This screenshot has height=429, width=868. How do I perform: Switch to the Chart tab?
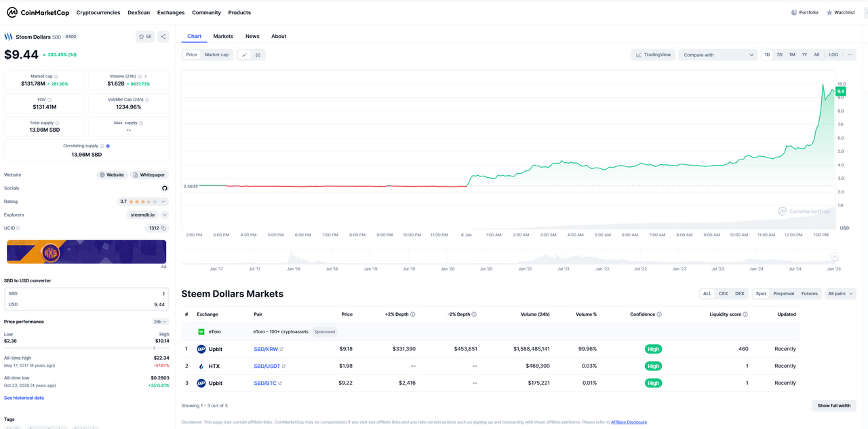pyautogui.click(x=195, y=37)
